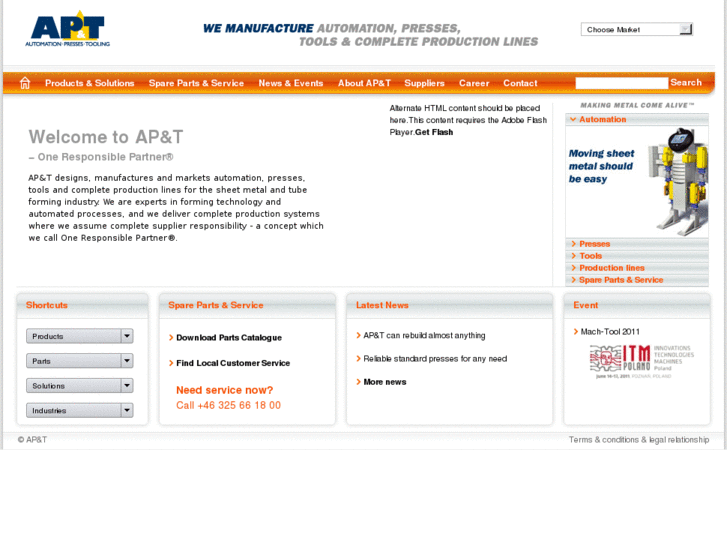727x545 pixels.
Task: Click Find Local Customer Service link
Action: (x=233, y=363)
